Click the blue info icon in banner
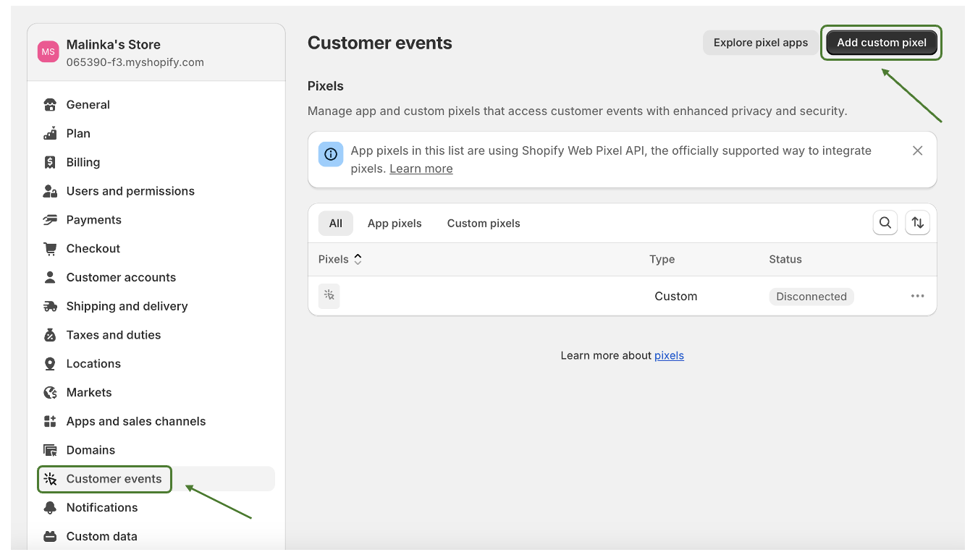The height and width of the screenshot is (560, 970). coord(331,154)
